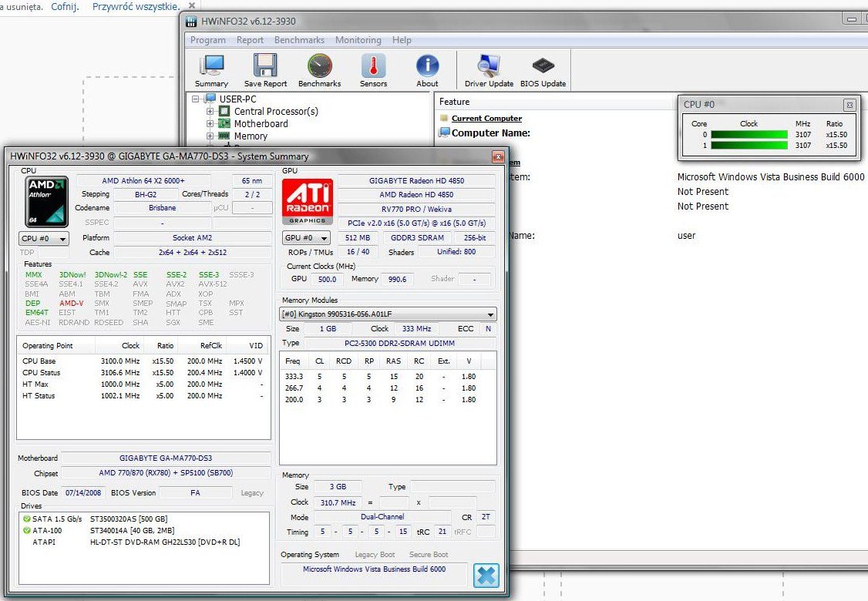The height and width of the screenshot is (601, 868).
Task: Select the Central Processor(s) chip icon
Action: [x=224, y=111]
